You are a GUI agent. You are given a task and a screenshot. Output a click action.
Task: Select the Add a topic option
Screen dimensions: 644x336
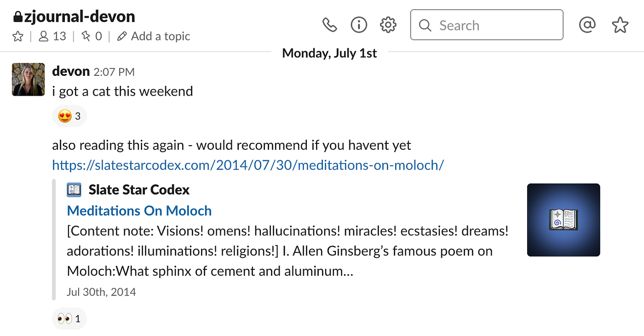pos(153,36)
